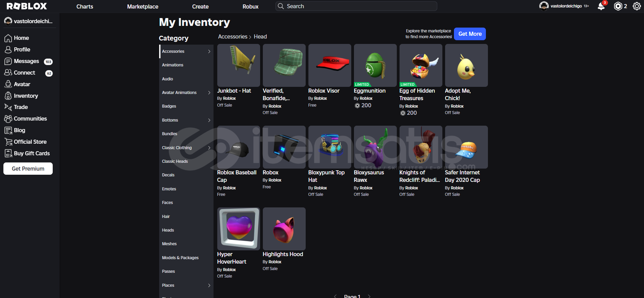
Task: Open the Junkbot - Hat item link
Action: (234, 91)
